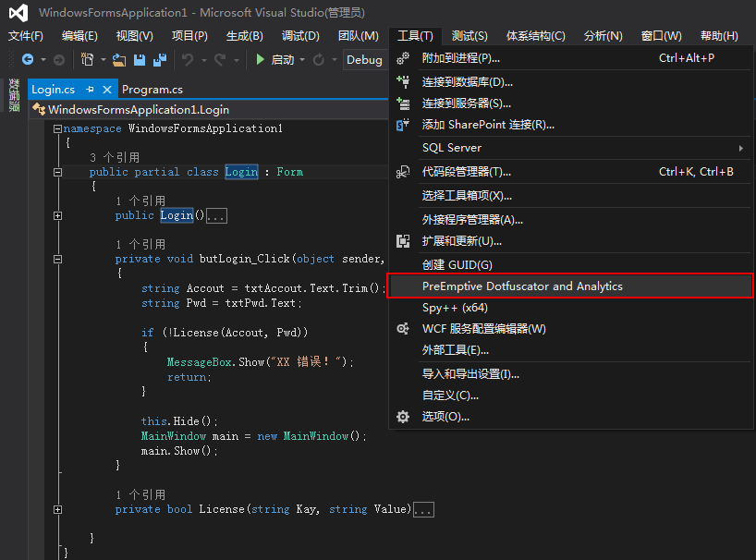Open the 团队(M) menu
The height and width of the screenshot is (560, 756).
click(359, 36)
